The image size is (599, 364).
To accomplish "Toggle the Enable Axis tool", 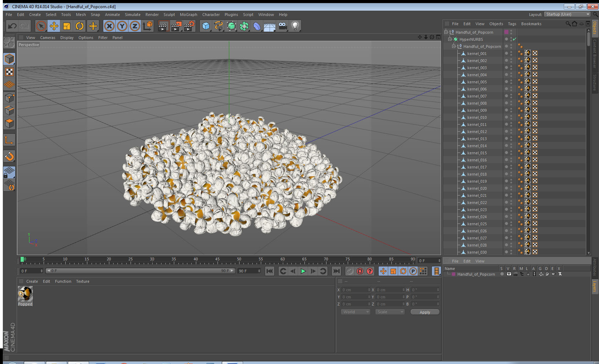I will (9, 140).
